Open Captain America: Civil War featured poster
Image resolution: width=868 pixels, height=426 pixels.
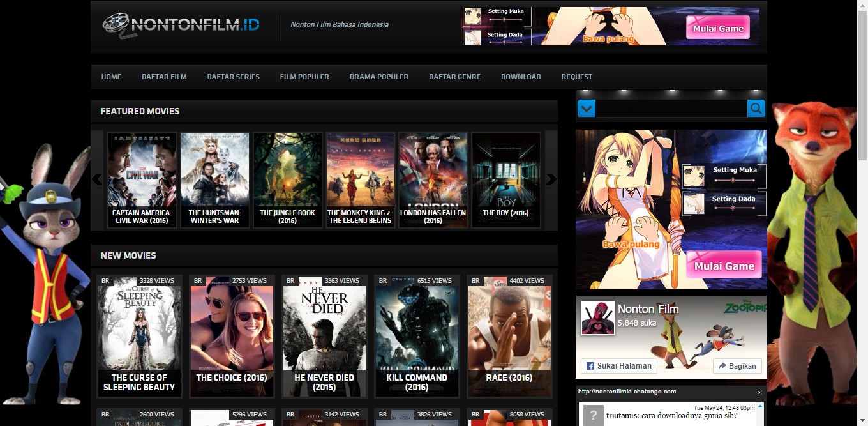click(142, 180)
